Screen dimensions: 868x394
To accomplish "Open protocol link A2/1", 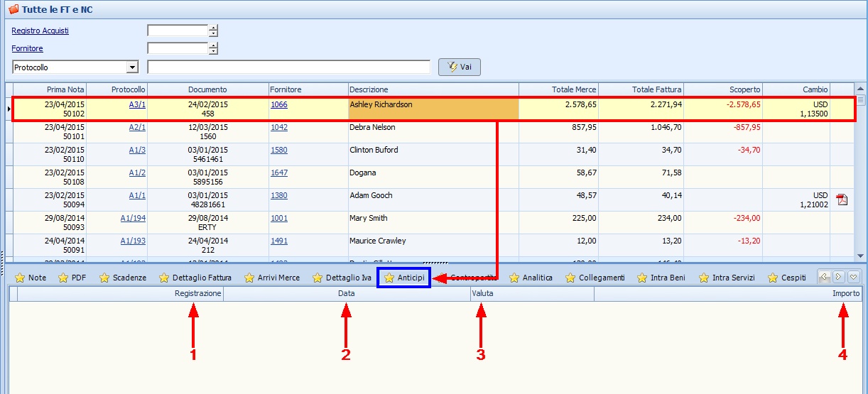I will pos(137,127).
